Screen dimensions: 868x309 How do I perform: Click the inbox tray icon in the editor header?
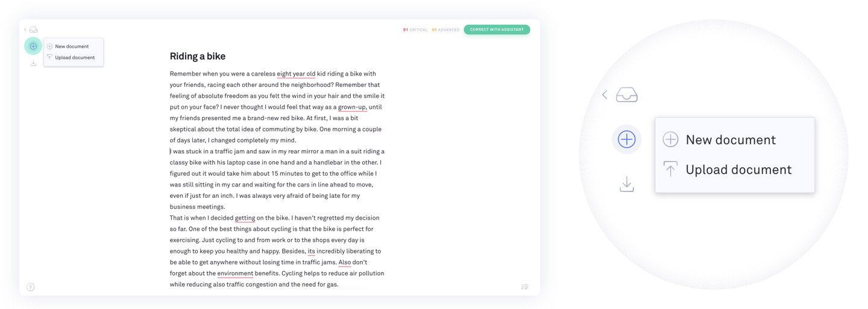click(34, 30)
